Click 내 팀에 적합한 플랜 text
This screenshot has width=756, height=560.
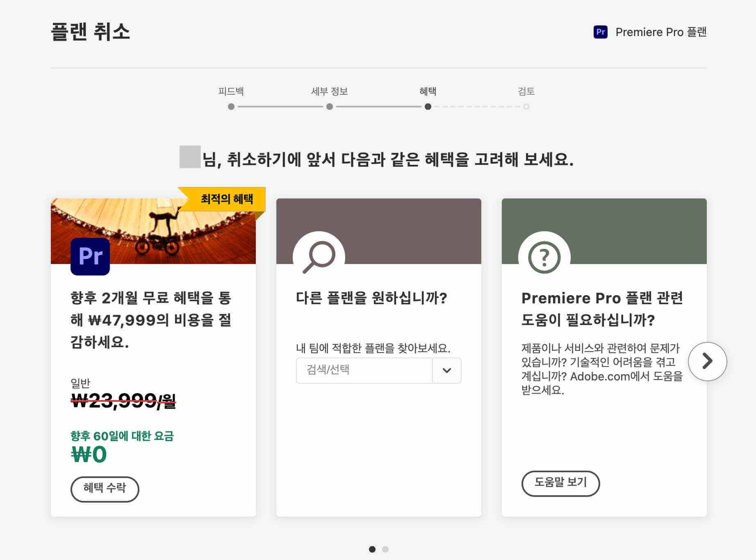click(373, 348)
